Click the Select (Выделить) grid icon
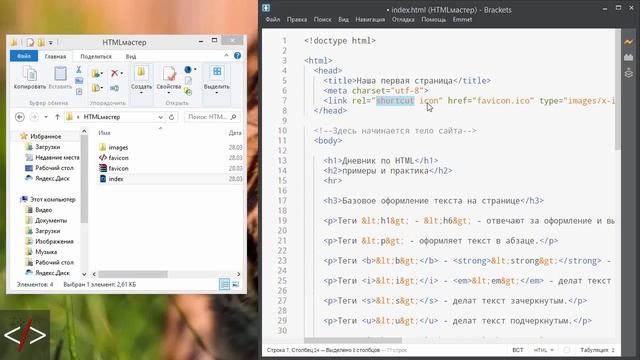This screenshot has width=640, height=360. tap(217, 72)
